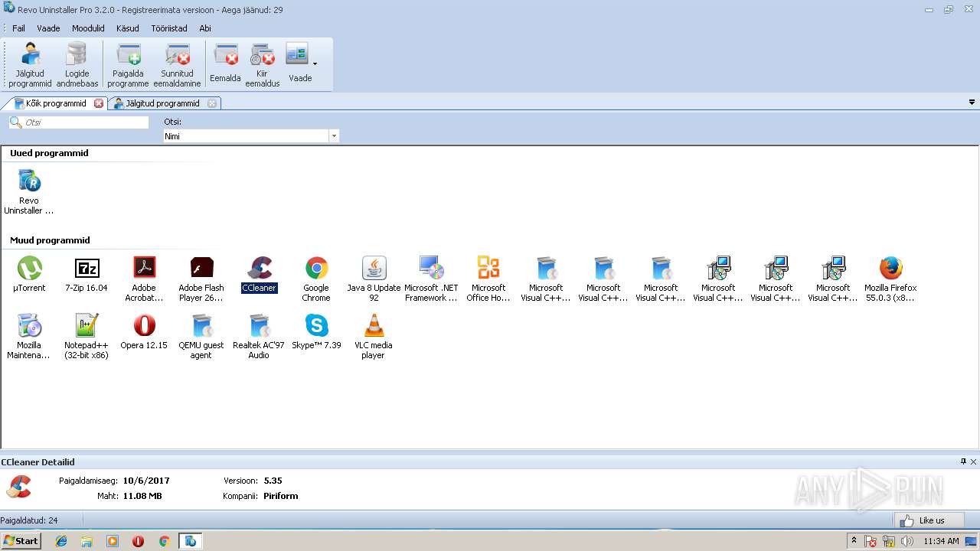Click the Eemalda uninstall button
This screenshot has height=551, width=980.
coord(225,65)
